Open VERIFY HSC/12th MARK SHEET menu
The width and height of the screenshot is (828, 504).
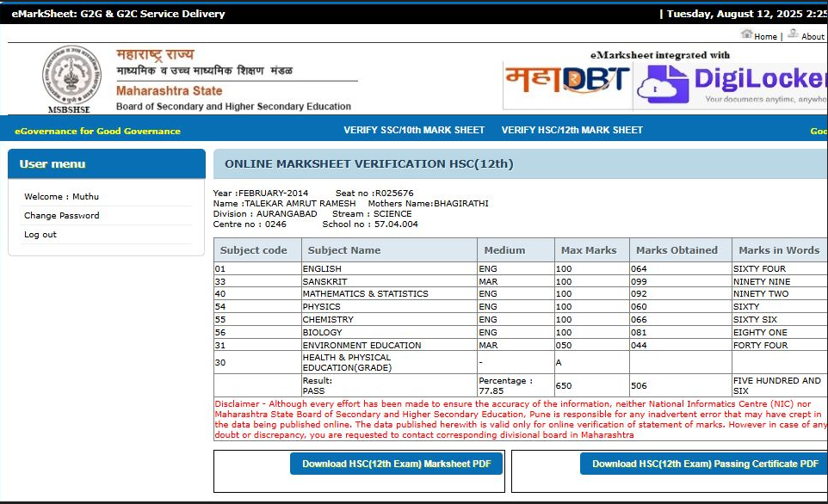572,130
